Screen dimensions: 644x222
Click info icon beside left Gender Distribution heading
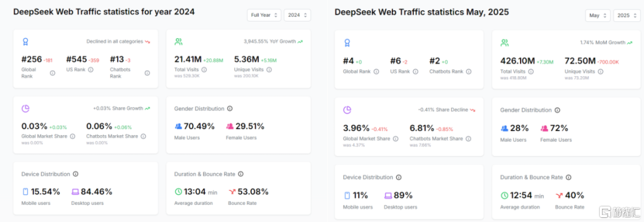(x=230, y=108)
